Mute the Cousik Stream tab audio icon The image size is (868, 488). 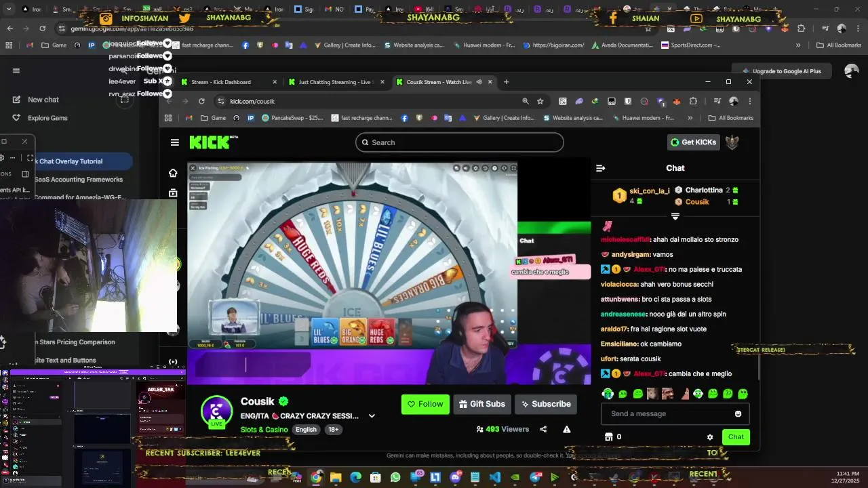pos(479,82)
